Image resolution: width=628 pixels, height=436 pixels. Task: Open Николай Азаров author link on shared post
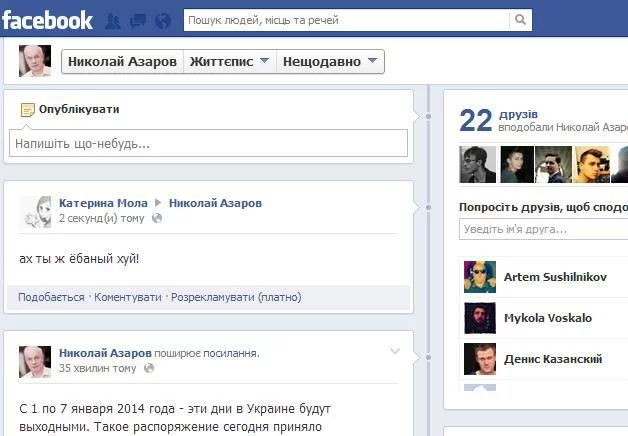pos(105,353)
